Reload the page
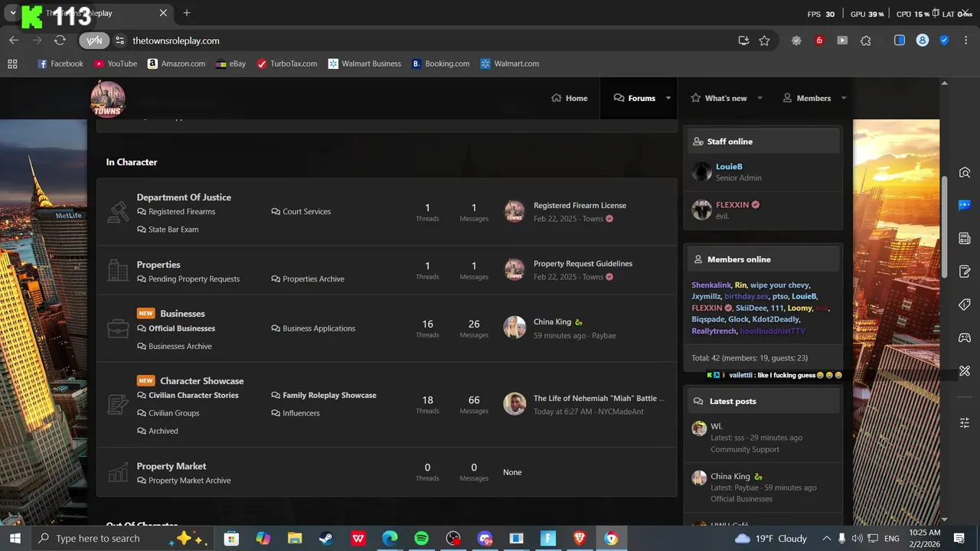This screenshot has height=551, width=980. pos(60,41)
